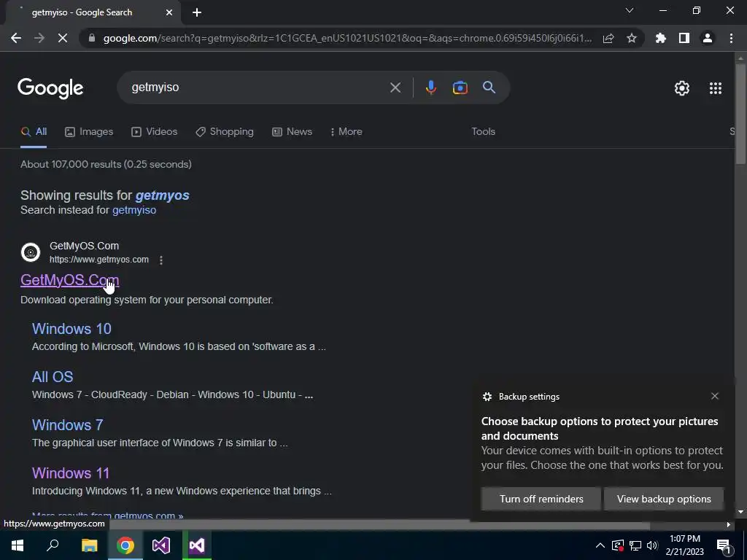Open volume control in tray
Viewport: 747px width, 560px height.
[652, 545]
